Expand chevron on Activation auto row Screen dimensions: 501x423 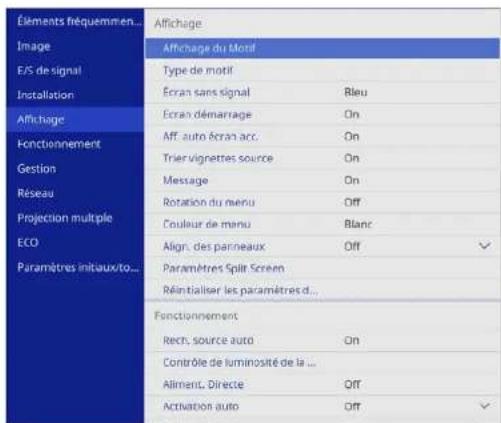[485, 406]
